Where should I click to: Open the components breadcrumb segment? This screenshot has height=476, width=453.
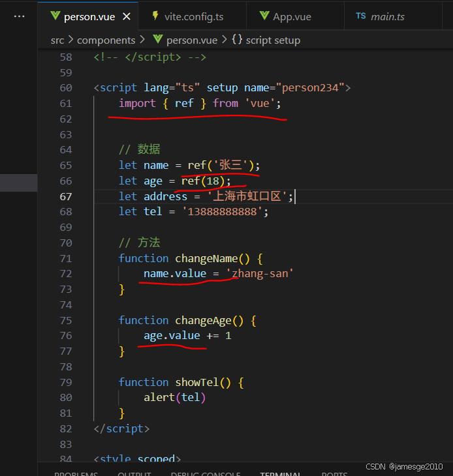click(x=106, y=40)
